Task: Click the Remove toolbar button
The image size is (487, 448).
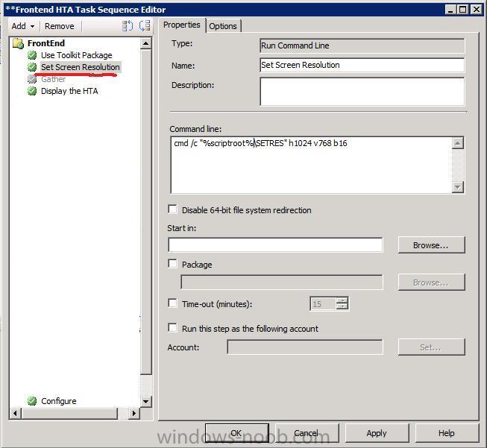Action: [x=60, y=26]
